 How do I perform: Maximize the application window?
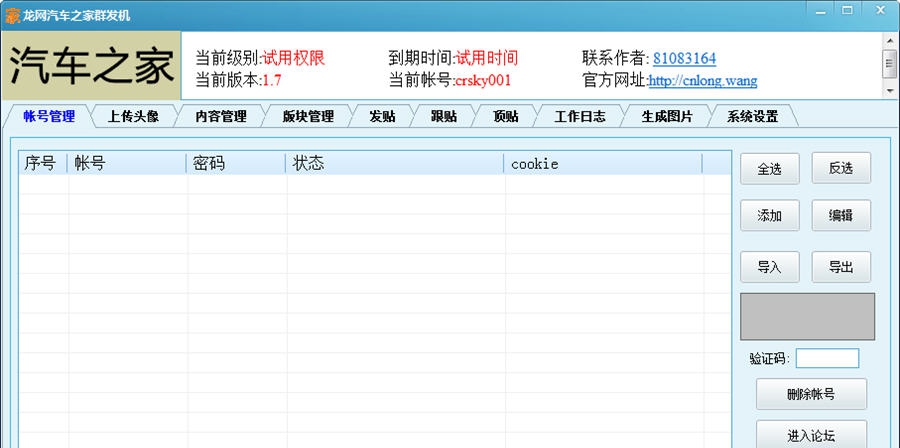[x=847, y=11]
